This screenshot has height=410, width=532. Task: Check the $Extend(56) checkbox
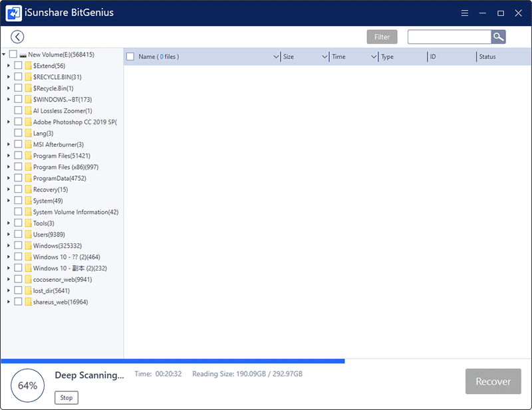pos(18,65)
